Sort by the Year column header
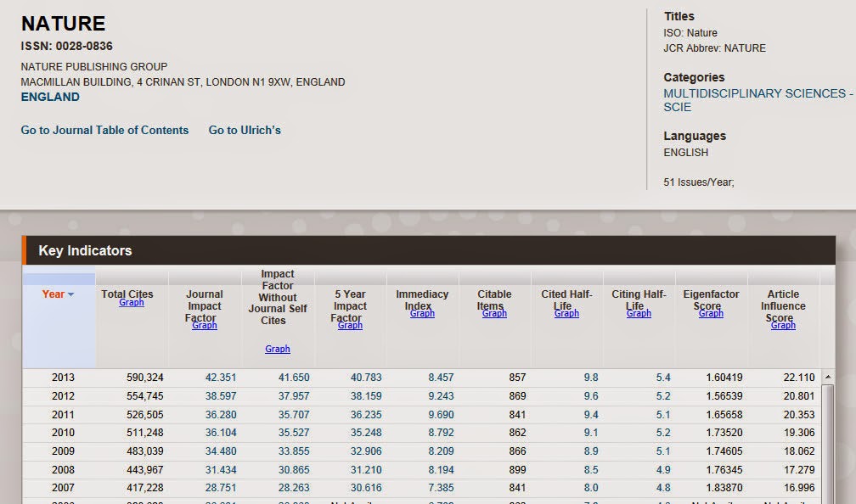This screenshot has height=504, width=856. coord(58,294)
